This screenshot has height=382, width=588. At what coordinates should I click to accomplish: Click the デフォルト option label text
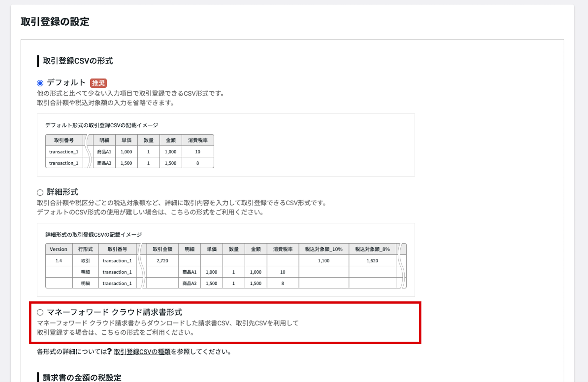coord(66,83)
